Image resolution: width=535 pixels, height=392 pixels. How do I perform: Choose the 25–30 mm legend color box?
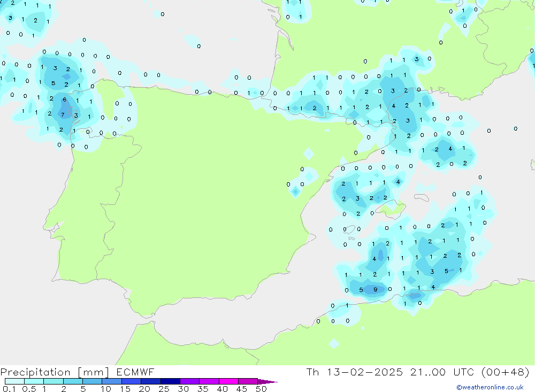(170, 381)
